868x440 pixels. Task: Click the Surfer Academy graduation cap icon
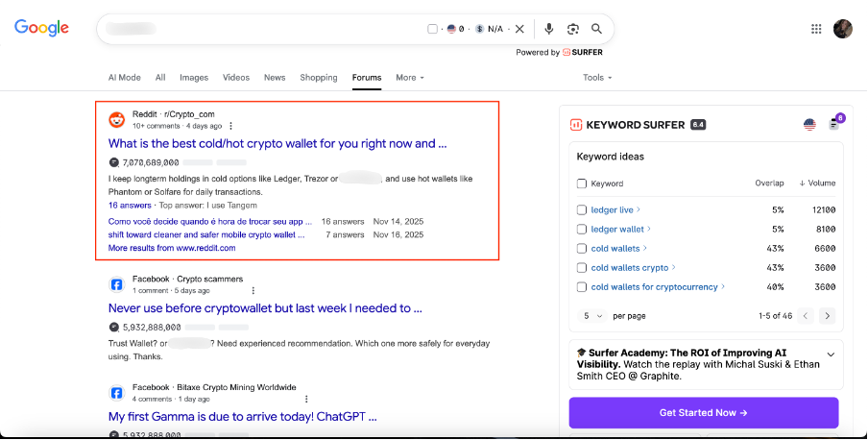point(581,353)
